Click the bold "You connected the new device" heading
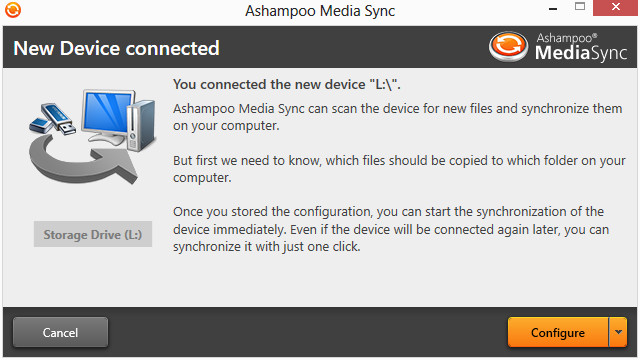 point(287,84)
